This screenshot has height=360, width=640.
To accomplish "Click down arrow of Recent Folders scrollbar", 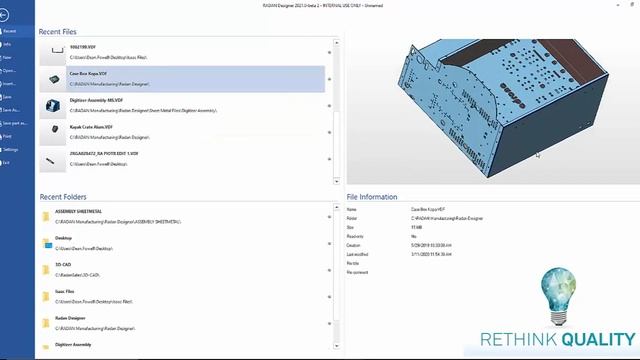I will [x=337, y=346].
